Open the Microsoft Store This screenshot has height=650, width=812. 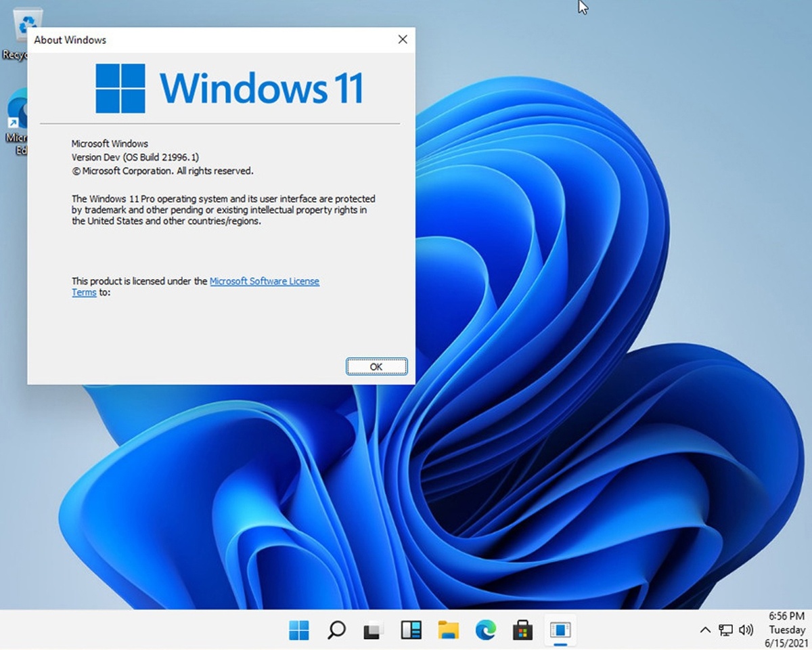point(522,630)
